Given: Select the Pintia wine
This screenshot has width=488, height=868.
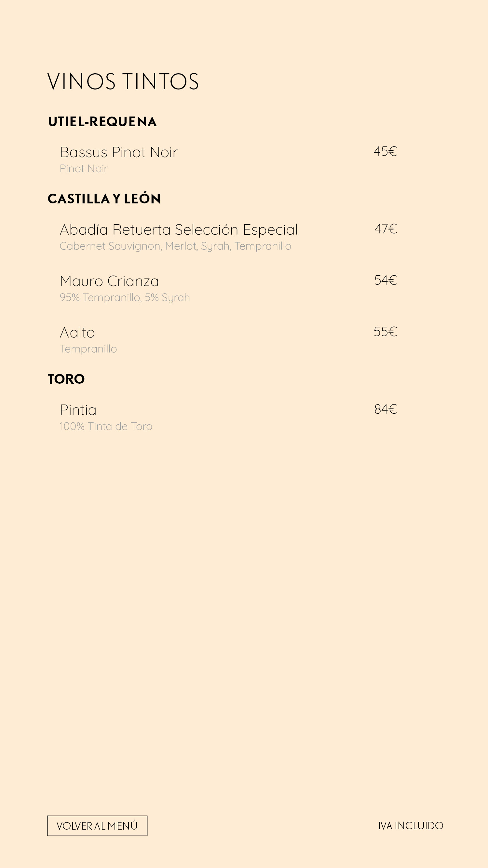Looking at the screenshot, I should (x=78, y=410).
